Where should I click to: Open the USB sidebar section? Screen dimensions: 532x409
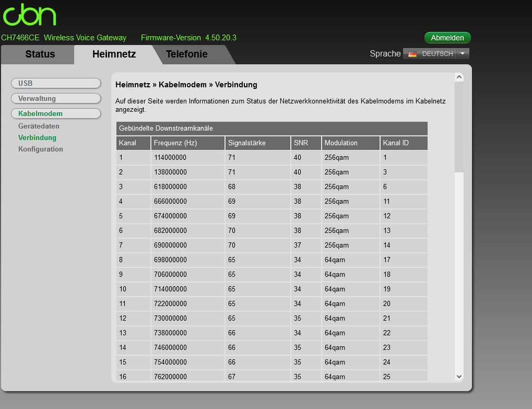coord(56,83)
